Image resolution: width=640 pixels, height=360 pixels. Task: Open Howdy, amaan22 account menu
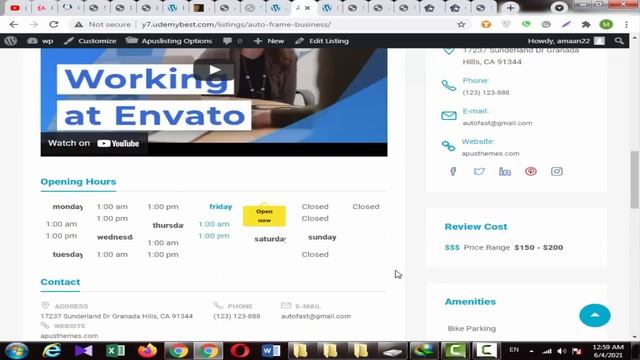[566, 41]
